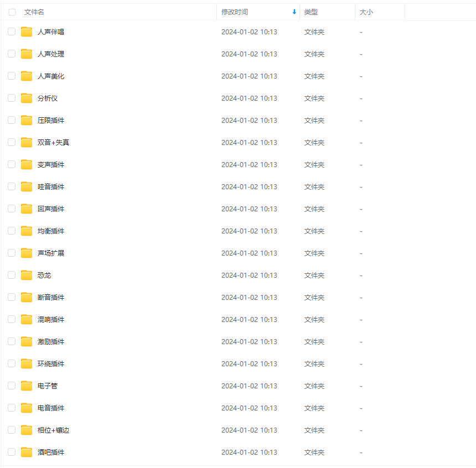Image resolution: width=476 pixels, height=468 pixels.
Task: Check the checkbox next to 相位+镶边
Action: pos(11,430)
